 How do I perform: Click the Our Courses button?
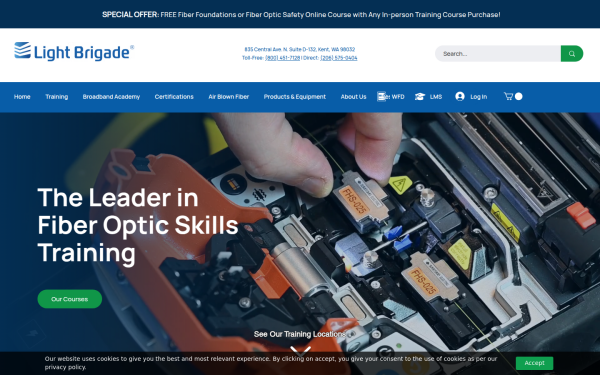(x=70, y=299)
